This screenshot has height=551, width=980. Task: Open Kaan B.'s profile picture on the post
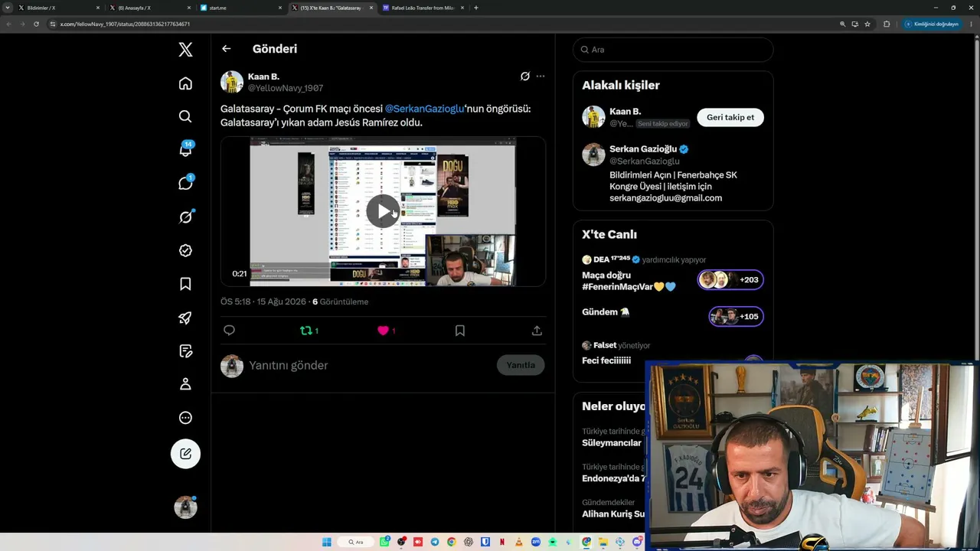(232, 82)
